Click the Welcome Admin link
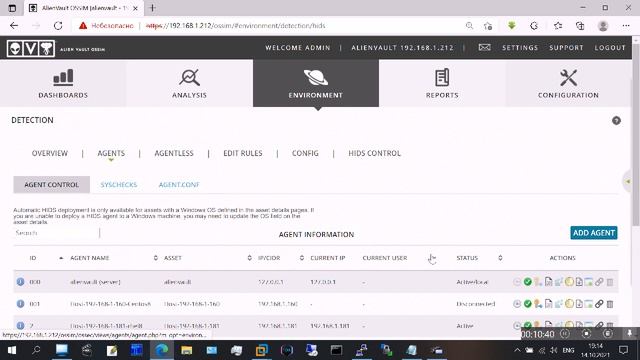The image size is (640, 360). click(x=298, y=48)
